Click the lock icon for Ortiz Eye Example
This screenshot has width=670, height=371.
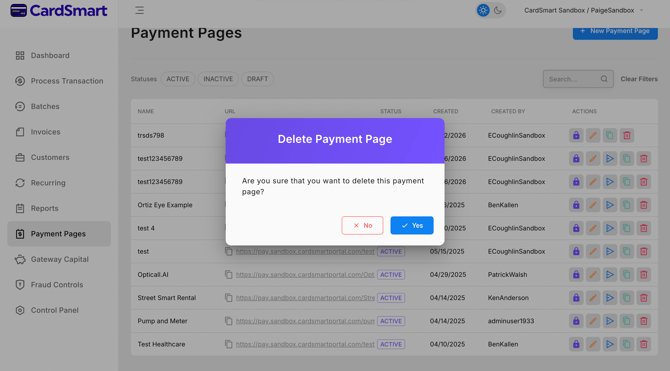(576, 205)
